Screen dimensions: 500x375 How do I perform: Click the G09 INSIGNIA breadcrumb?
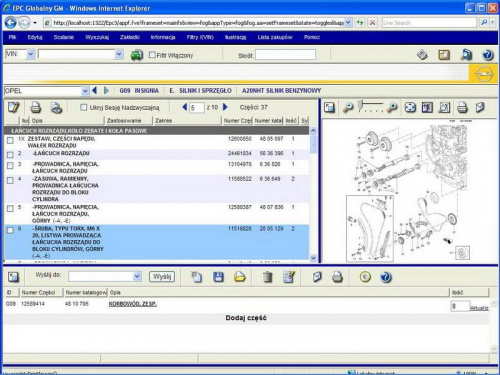coord(139,90)
